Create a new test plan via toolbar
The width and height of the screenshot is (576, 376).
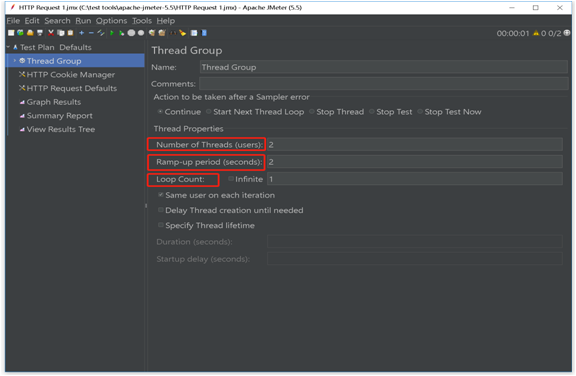click(11, 33)
